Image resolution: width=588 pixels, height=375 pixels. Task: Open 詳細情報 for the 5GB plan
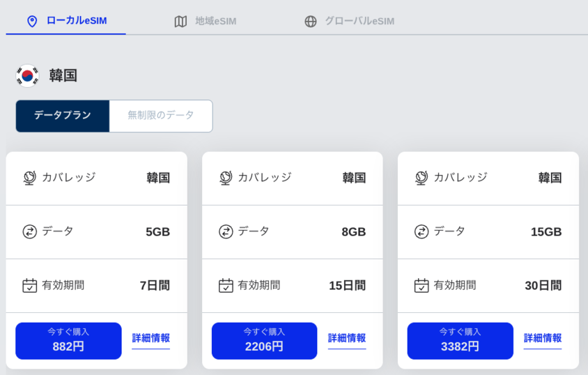tap(150, 338)
